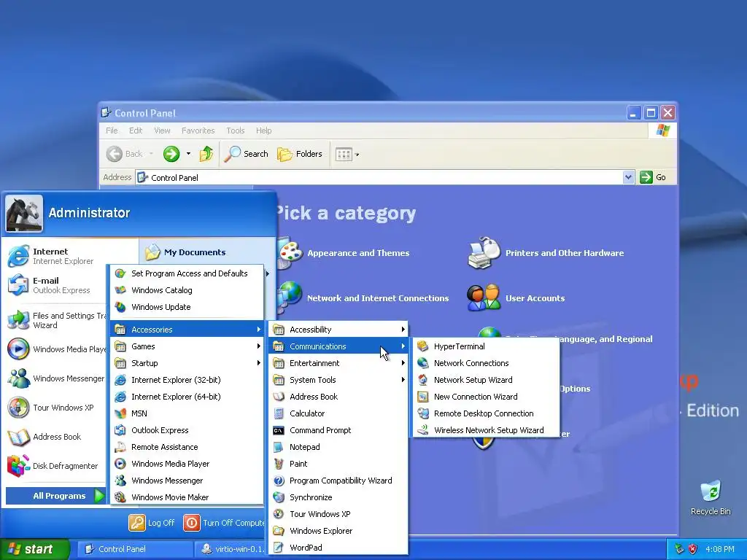The image size is (747, 560).
Task: Switch to Control Panel taskbar button
Action: 133,549
